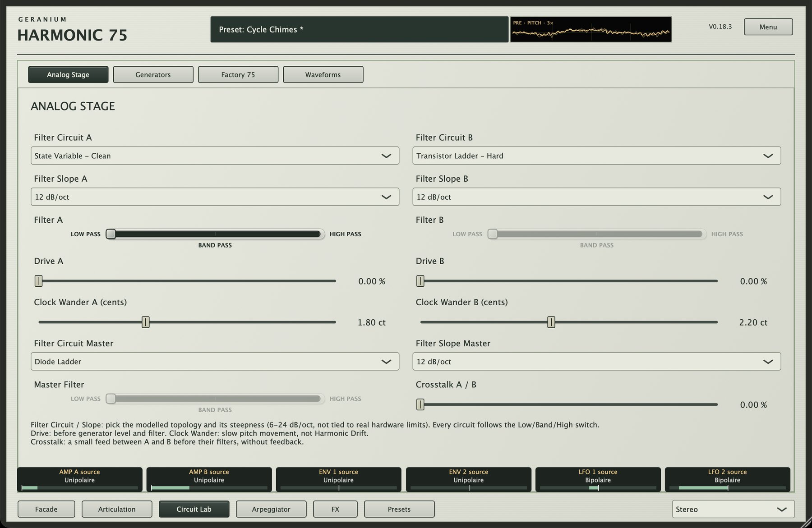This screenshot has width=812, height=528.
Task: Click the Clock Wander B slider handle
Action: [x=551, y=322]
